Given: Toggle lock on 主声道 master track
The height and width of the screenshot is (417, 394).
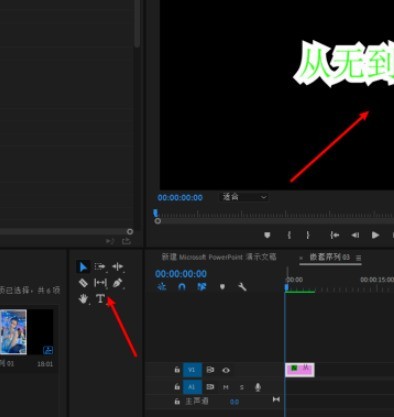Looking at the screenshot, I should tap(177, 402).
